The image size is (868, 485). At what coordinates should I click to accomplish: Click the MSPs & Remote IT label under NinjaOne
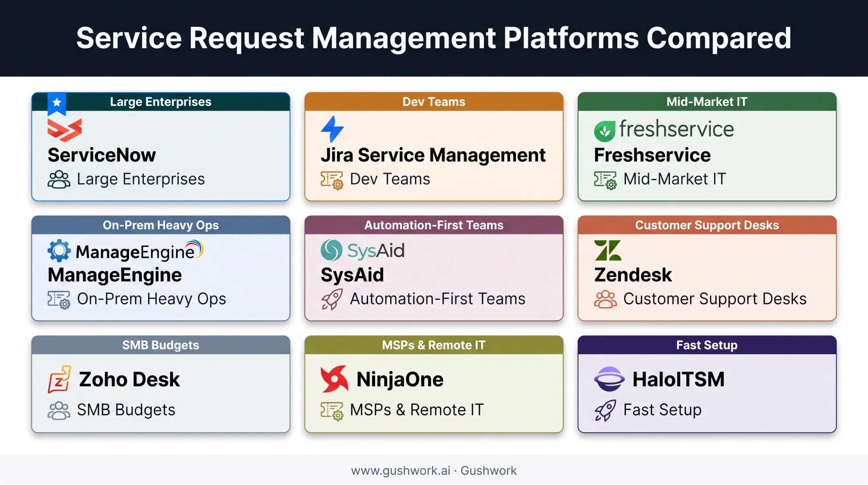pyautogui.click(x=417, y=410)
